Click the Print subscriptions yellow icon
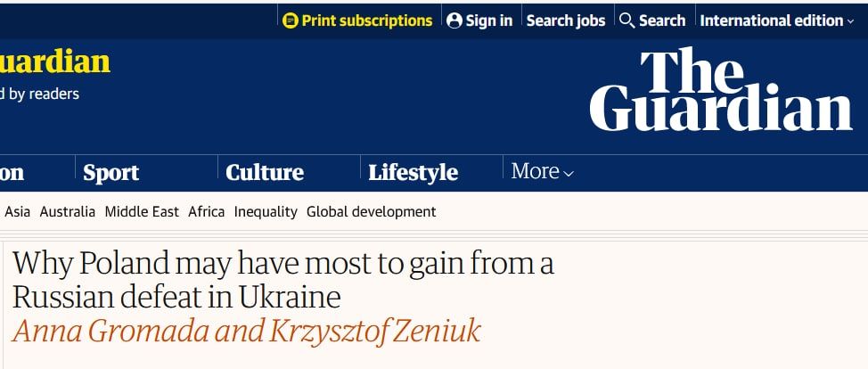This screenshot has height=369, width=868. click(290, 21)
